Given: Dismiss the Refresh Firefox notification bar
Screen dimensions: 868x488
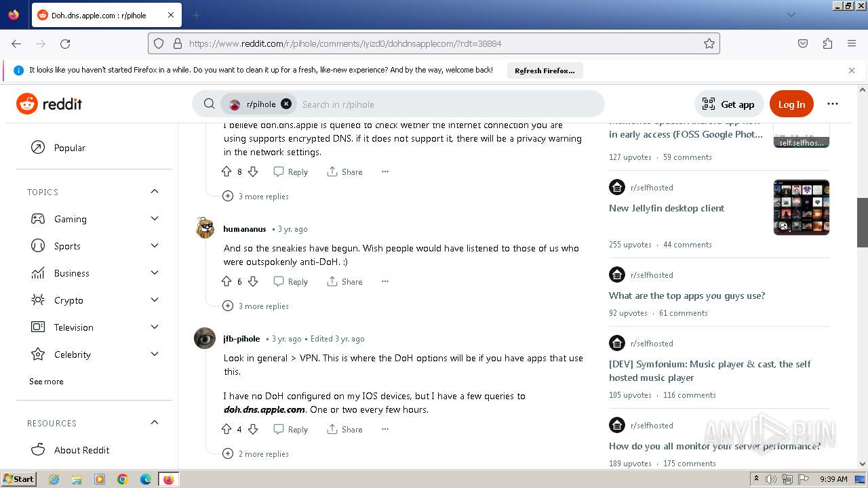Looking at the screenshot, I should click(x=852, y=70).
